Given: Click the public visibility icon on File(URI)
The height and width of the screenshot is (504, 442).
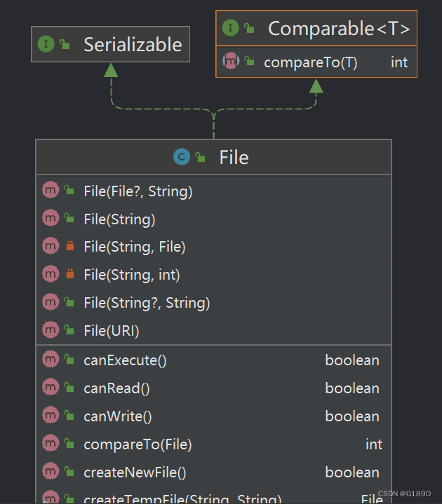Looking at the screenshot, I should (x=69, y=329).
